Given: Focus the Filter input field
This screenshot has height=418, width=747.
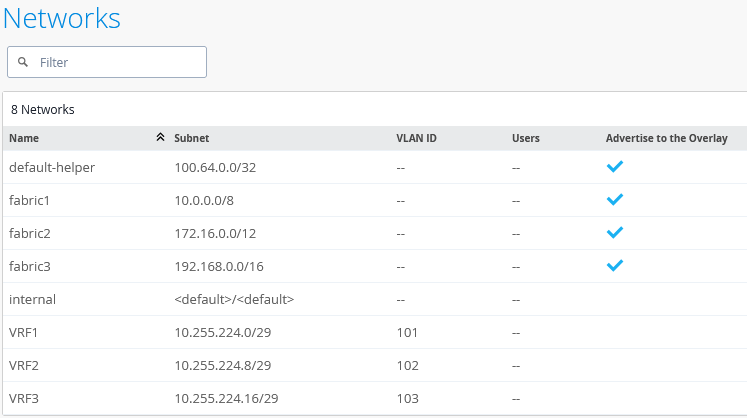Looking at the screenshot, I should (107, 62).
